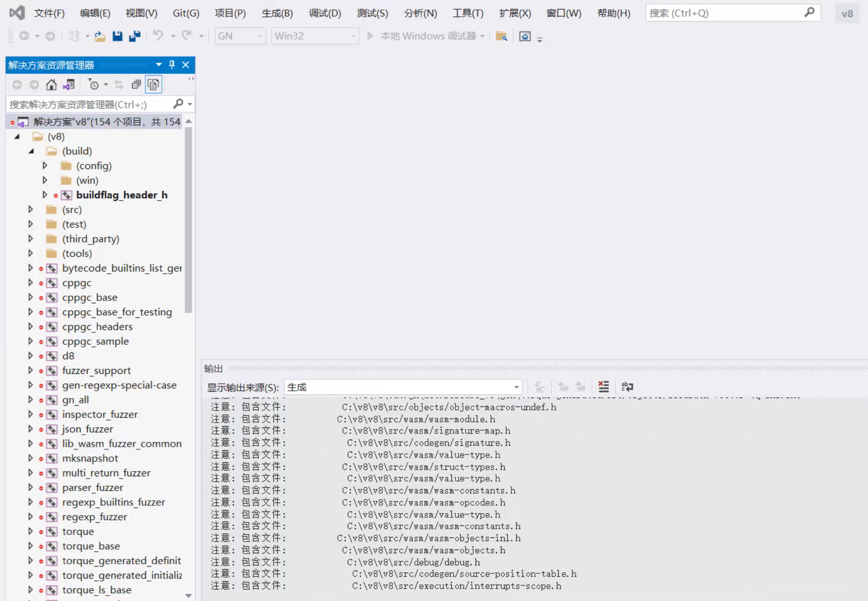Collapse the (v8) folder node

(17, 136)
